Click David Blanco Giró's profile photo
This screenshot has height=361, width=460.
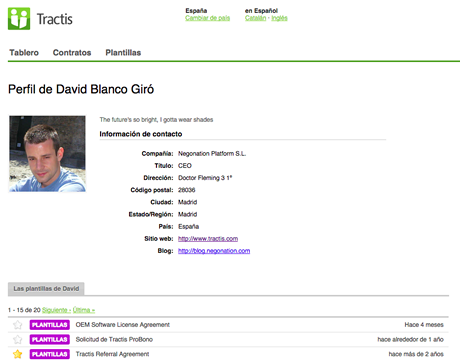[x=47, y=154]
